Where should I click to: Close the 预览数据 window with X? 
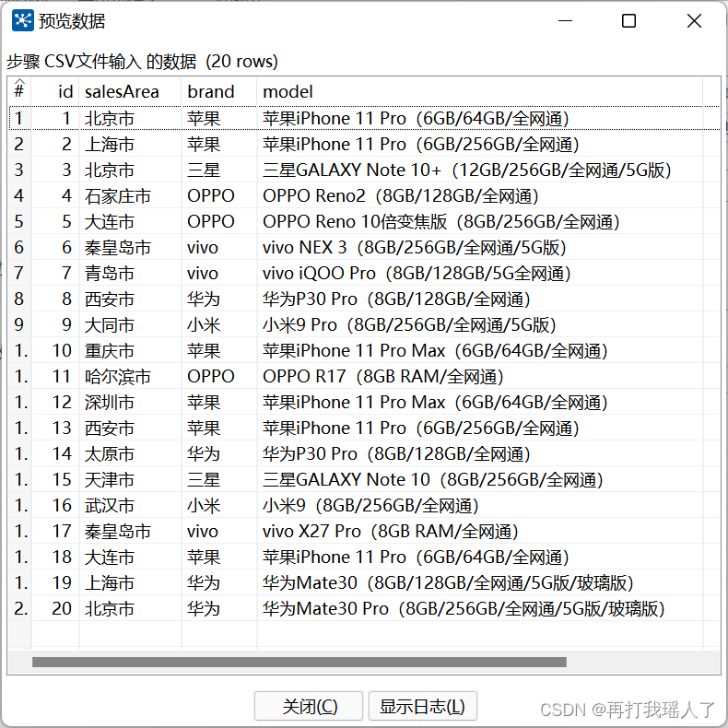694,21
